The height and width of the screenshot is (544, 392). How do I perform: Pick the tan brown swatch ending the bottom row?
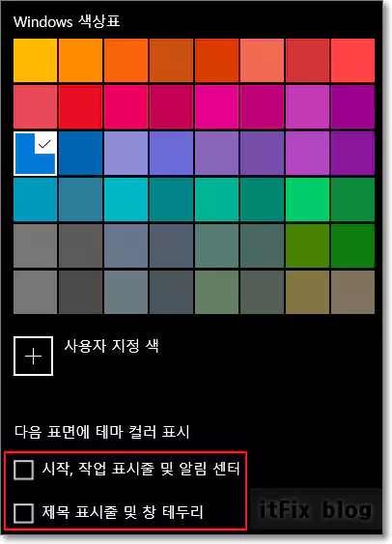(x=352, y=293)
